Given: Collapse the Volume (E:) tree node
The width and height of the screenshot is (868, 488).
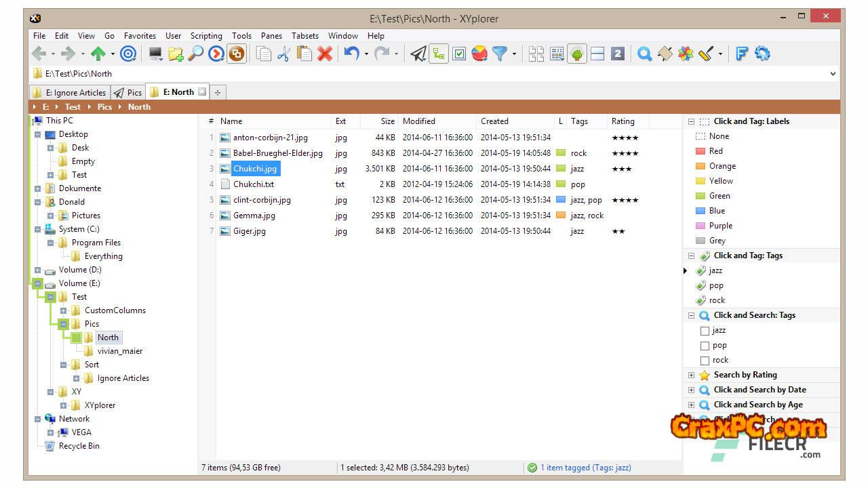Looking at the screenshot, I should (38, 283).
